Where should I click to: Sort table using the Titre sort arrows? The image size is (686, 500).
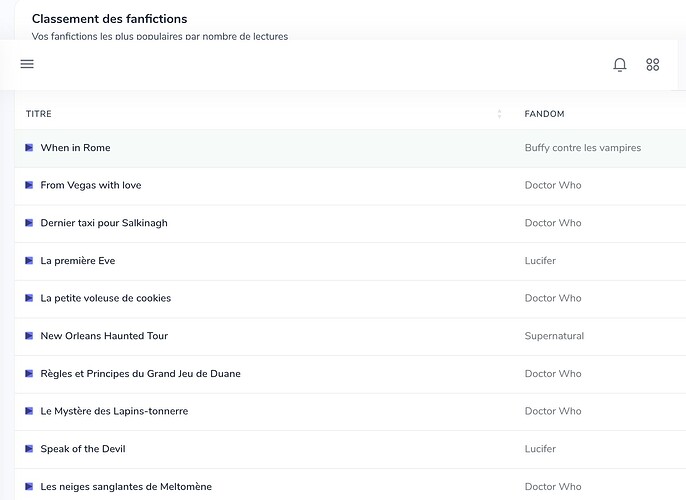coord(499,114)
